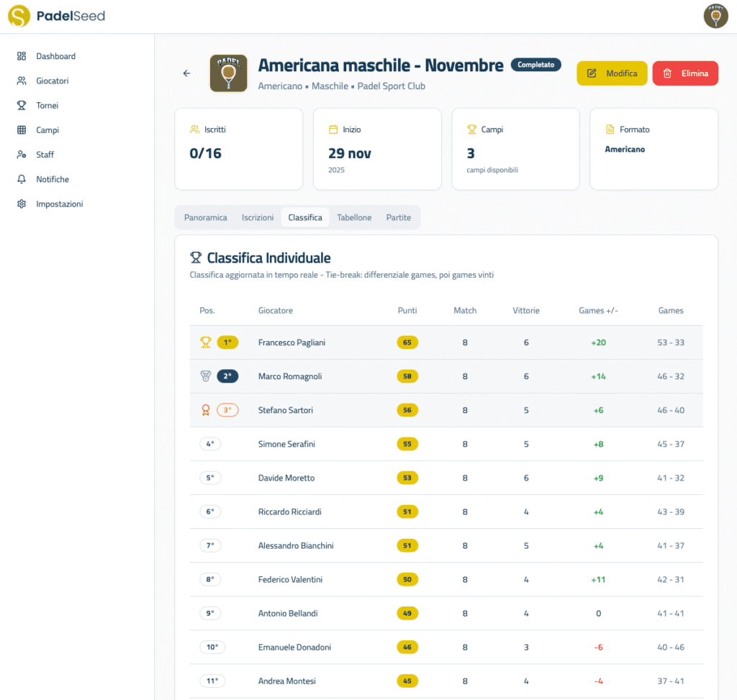Click the silver medal beside Marco Romagnoli
737x700 pixels.
[x=204, y=376]
